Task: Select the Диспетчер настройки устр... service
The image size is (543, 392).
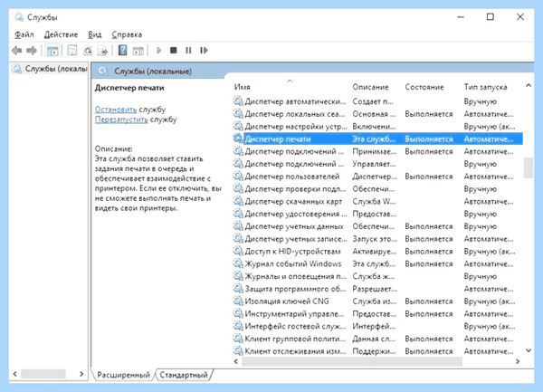Action: (377, 127)
